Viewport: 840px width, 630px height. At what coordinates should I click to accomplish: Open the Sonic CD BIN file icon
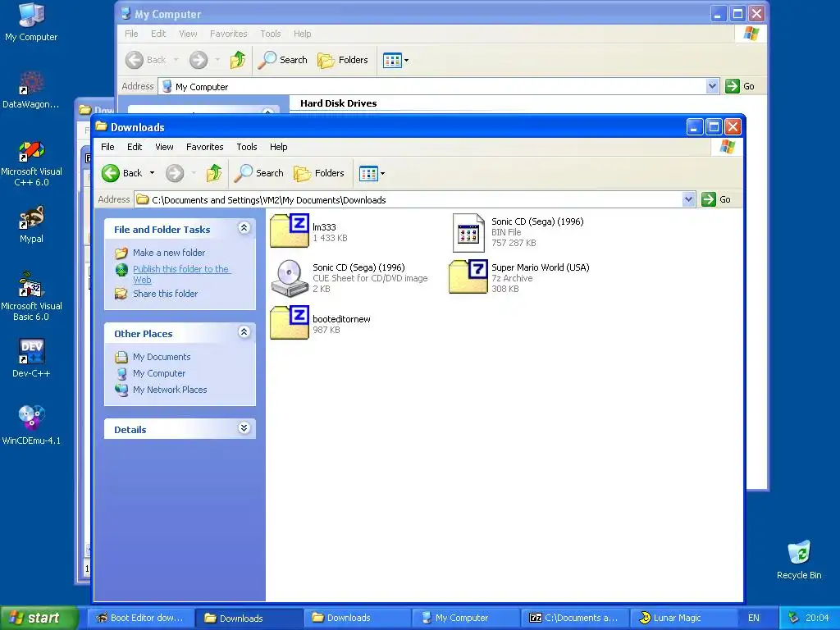pos(468,232)
